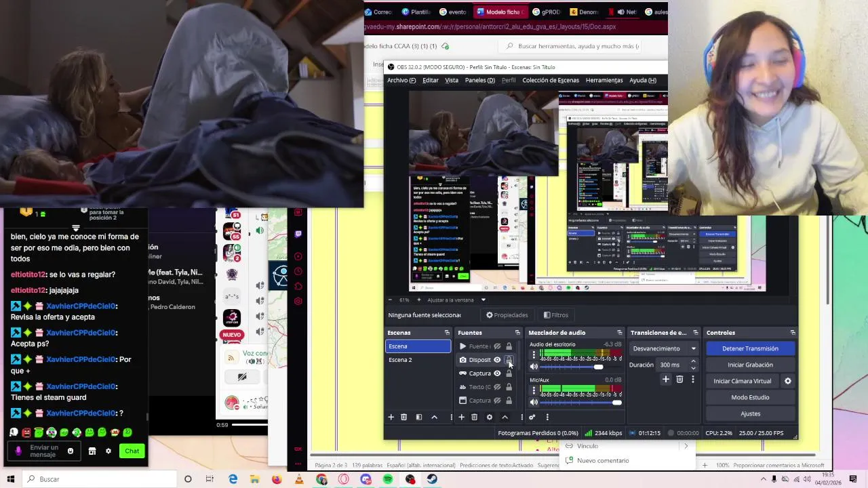Show the last Captura window source
Screen dimensions: 868x488
[x=497, y=401]
